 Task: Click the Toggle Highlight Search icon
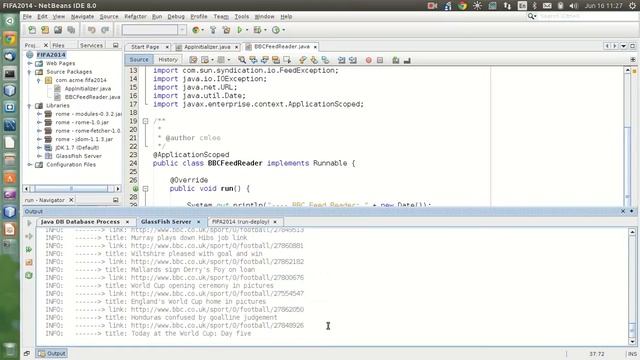pyautogui.click(x=276, y=60)
